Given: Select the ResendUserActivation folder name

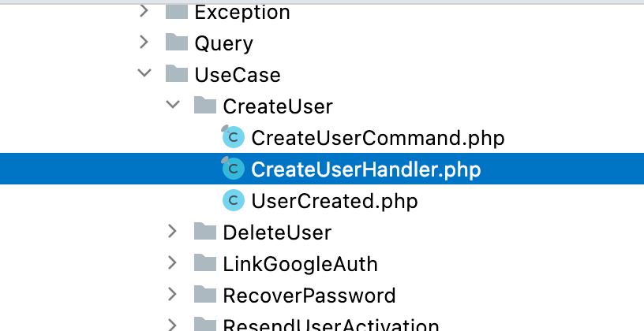Looking at the screenshot, I should click(x=331, y=325).
